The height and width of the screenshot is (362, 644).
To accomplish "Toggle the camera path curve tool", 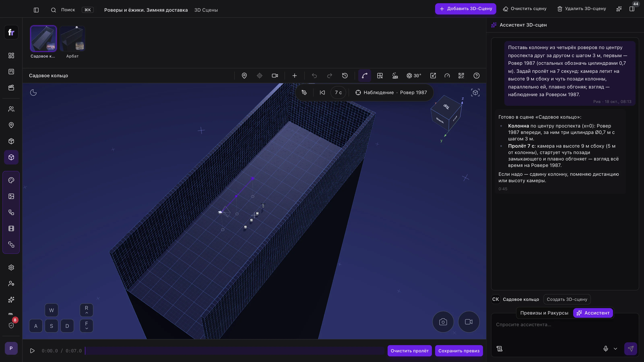I will point(364,75).
